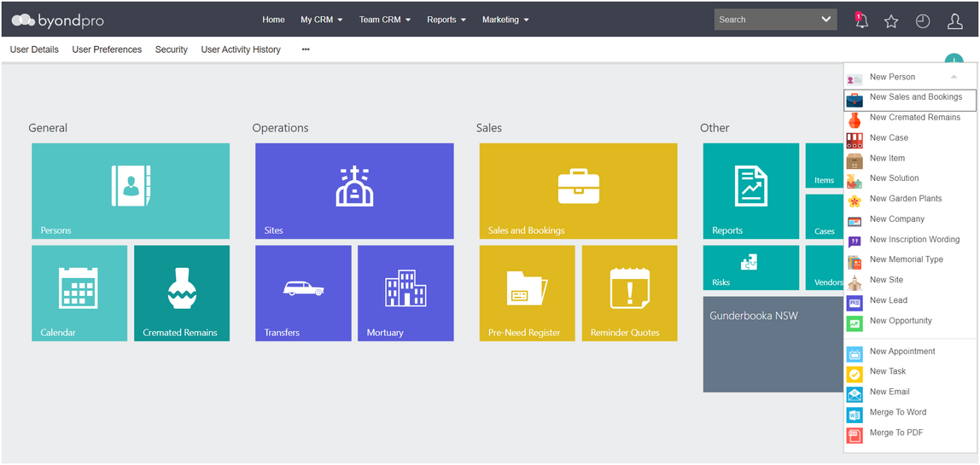Click the New Inscription Wording quote icon
Viewport: 980px width, 465px height.
coord(855,241)
